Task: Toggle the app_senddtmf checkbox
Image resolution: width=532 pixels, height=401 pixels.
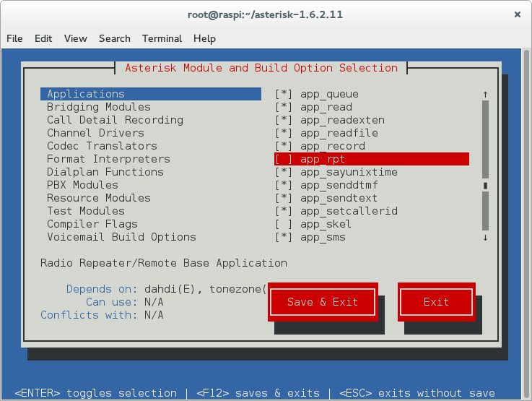Action: (x=284, y=185)
